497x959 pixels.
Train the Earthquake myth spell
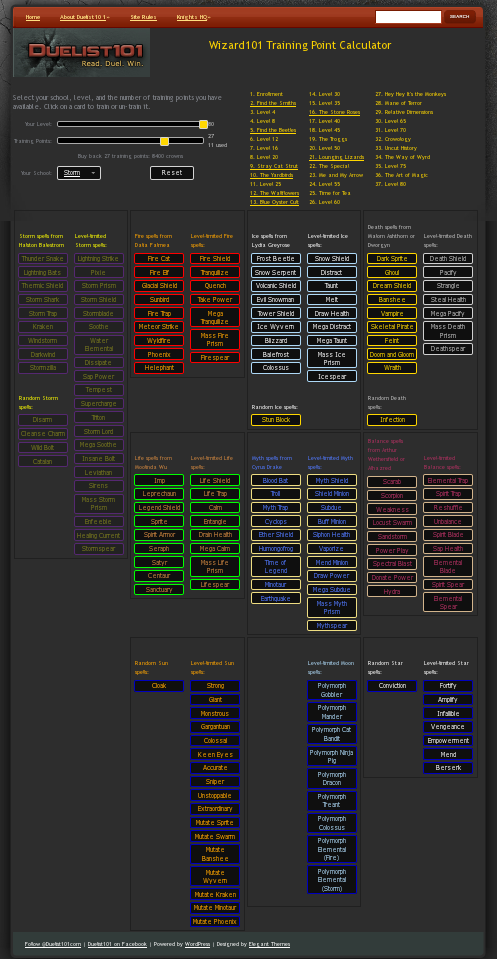[276, 598]
